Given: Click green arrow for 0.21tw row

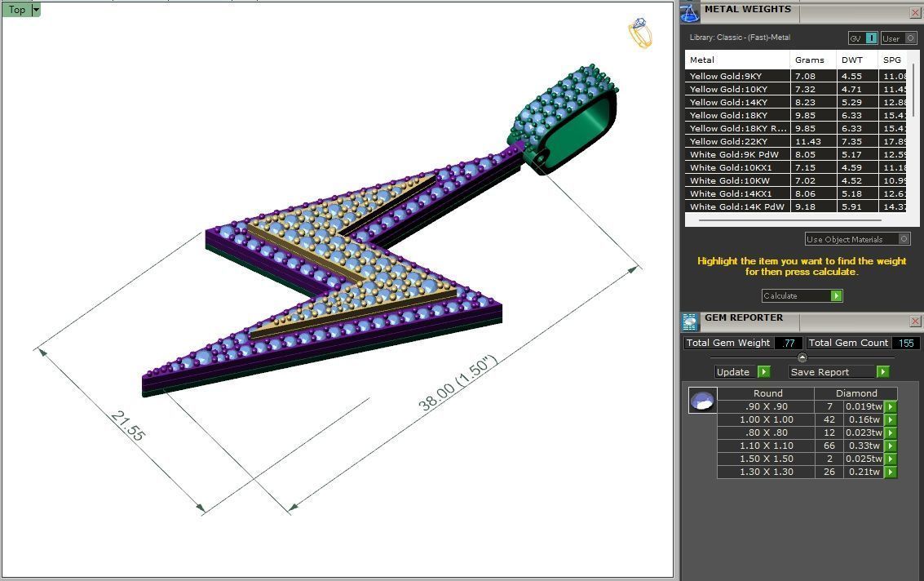Looking at the screenshot, I should pos(891,472).
